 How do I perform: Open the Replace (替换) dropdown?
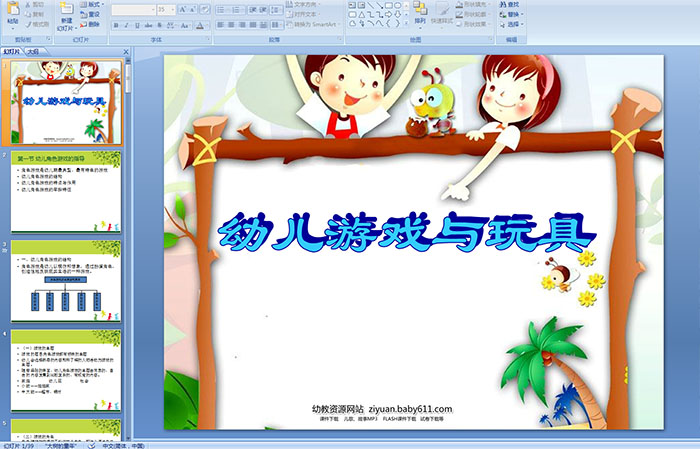tap(512, 14)
